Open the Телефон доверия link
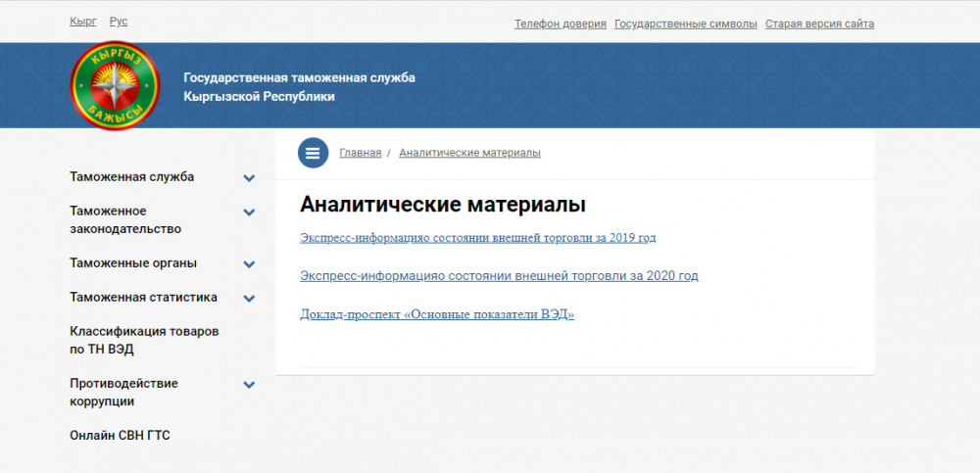Image resolution: width=980 pixels, height=473 pixels. pos(560,24)
